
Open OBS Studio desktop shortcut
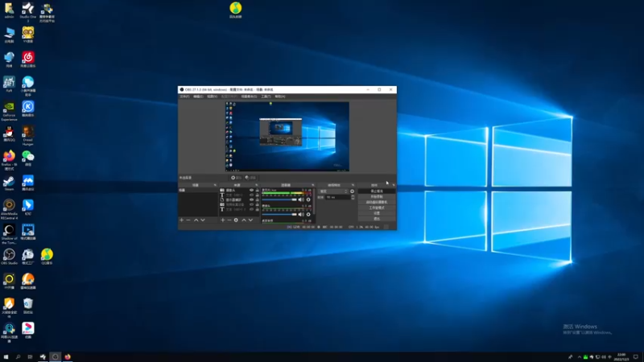pos(9,257)
